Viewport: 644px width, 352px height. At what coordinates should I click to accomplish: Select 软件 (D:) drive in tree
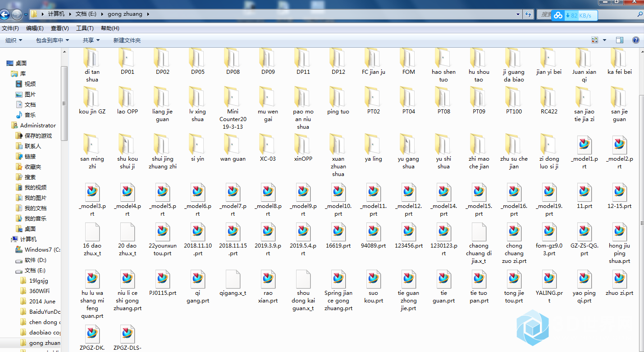[x=35, y=260]
